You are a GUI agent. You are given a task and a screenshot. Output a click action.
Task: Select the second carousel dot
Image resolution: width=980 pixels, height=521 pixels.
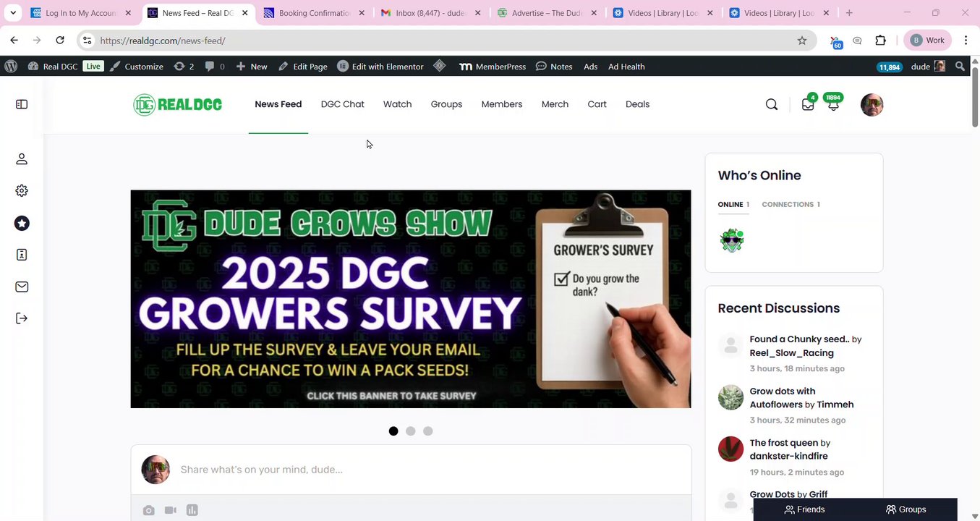click(411, 431)
